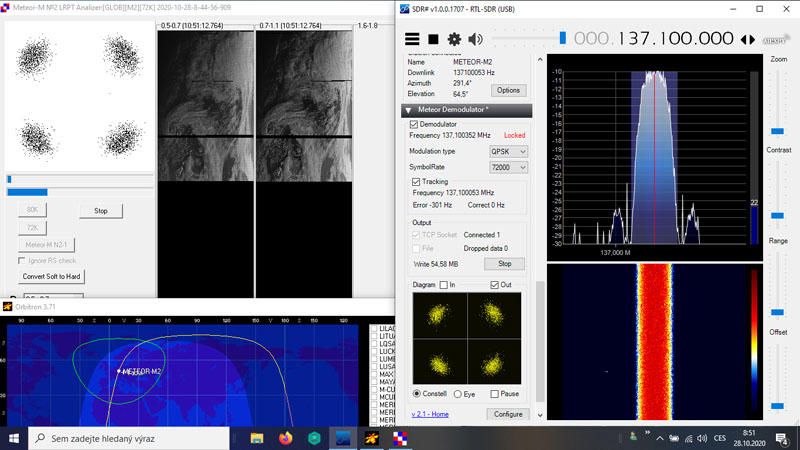Viewport: 800px width, 450px height.
Task: Open the Windows Start menu
Action: tap(14, 438)
